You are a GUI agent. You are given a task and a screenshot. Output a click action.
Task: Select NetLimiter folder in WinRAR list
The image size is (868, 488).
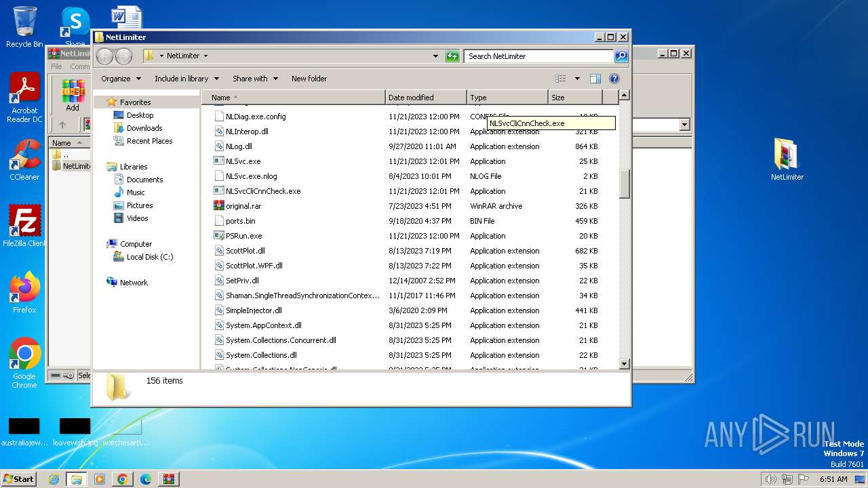pyautogui.click(x=71, y=166)
